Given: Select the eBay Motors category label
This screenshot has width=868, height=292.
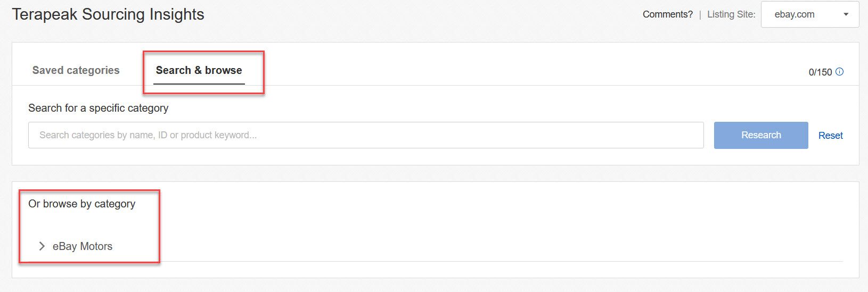Looking at the screenshot, I should pyautogui.click(x=83, y=246).
